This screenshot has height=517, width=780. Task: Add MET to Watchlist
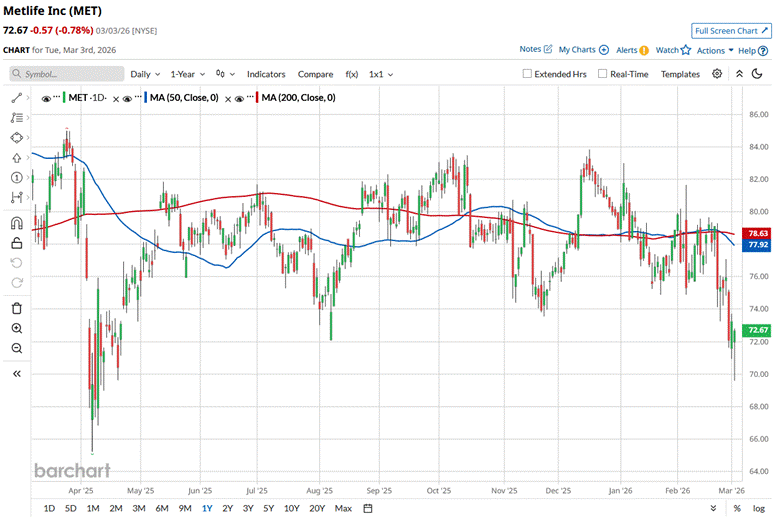[x=673, y=50]
